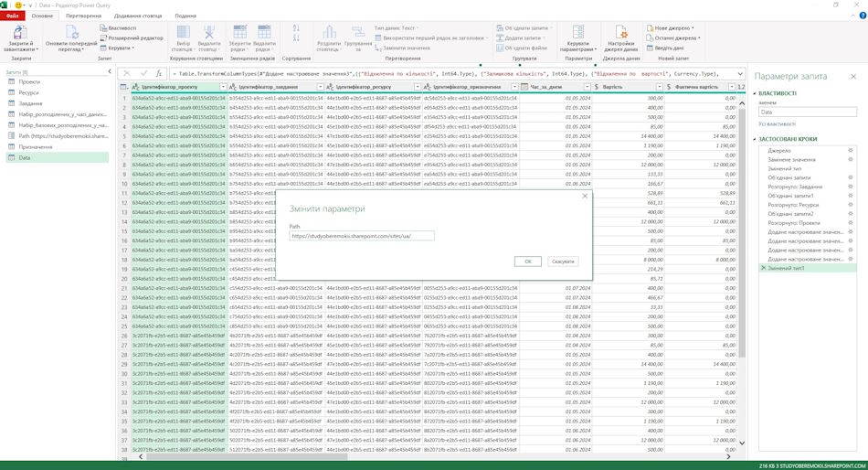This screenshot has width=868, height=470.
Task: Click Скасувати in the Змінити параметри dialog
Action: [563, 261]
